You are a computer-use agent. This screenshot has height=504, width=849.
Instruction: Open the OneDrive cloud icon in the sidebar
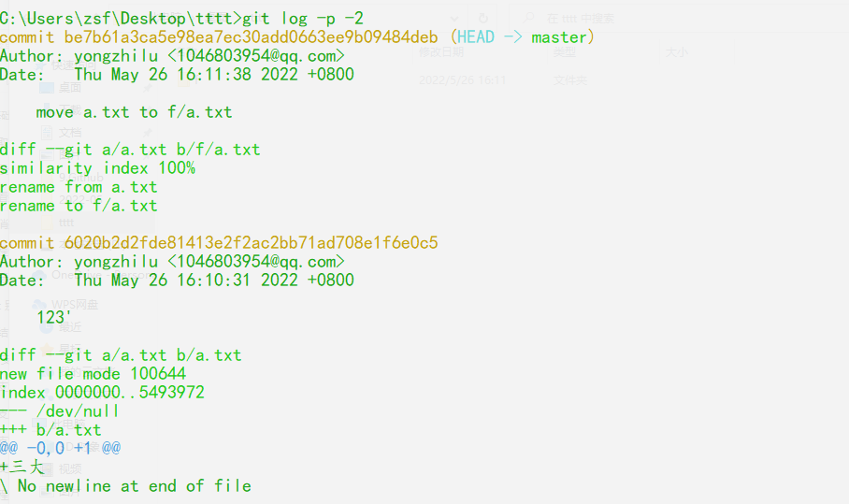click(x=39, y=275)
